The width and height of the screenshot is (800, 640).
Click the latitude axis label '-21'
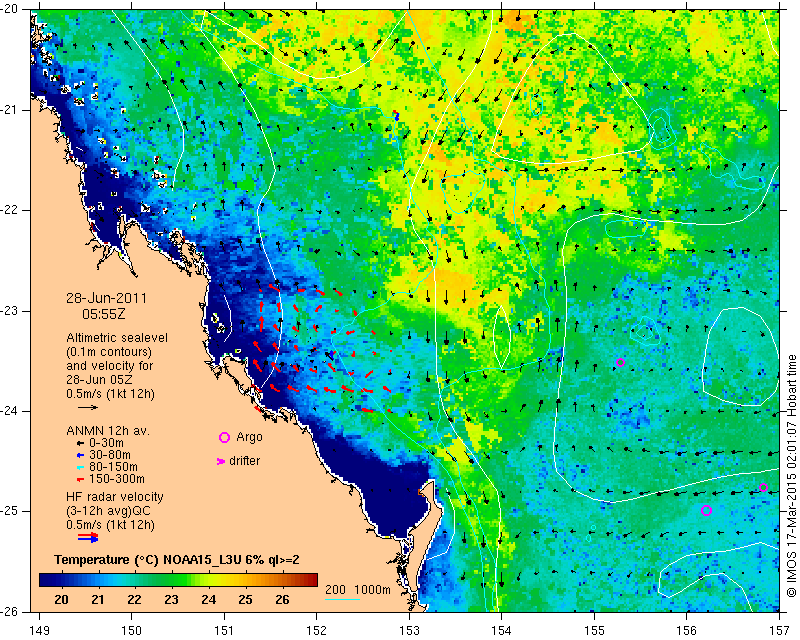click(10, 110)
